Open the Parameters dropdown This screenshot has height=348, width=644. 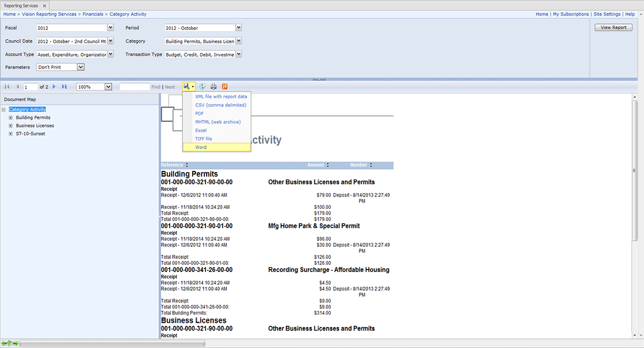pyautogui.click(x=81, y=67)
